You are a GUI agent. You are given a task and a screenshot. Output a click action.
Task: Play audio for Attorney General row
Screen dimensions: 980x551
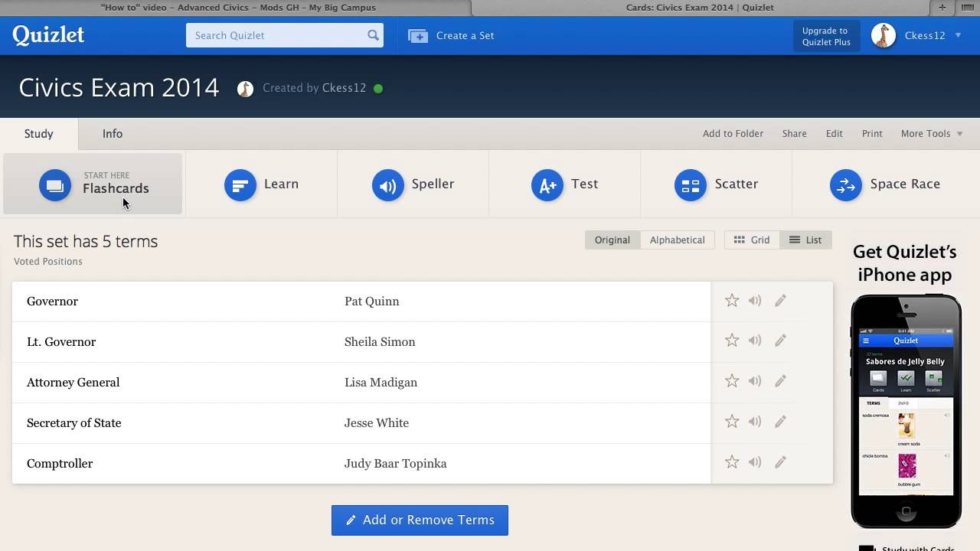[x=755, y=381]
